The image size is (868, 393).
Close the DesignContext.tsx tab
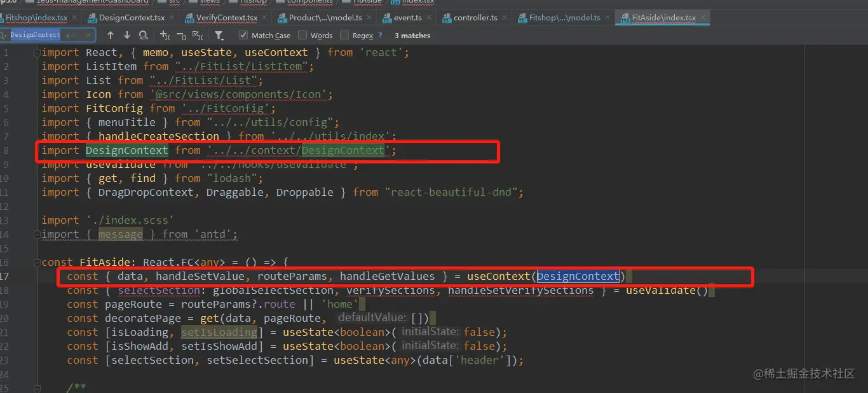click(x=172, y=18)
